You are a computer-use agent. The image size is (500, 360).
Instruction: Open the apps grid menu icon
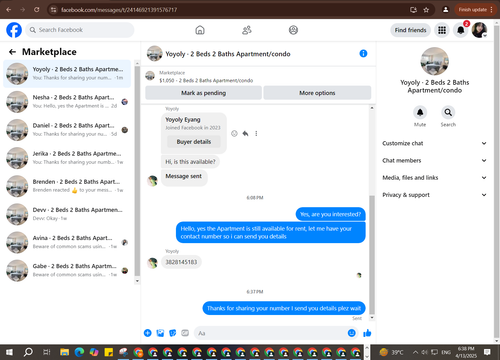(442, 30)
